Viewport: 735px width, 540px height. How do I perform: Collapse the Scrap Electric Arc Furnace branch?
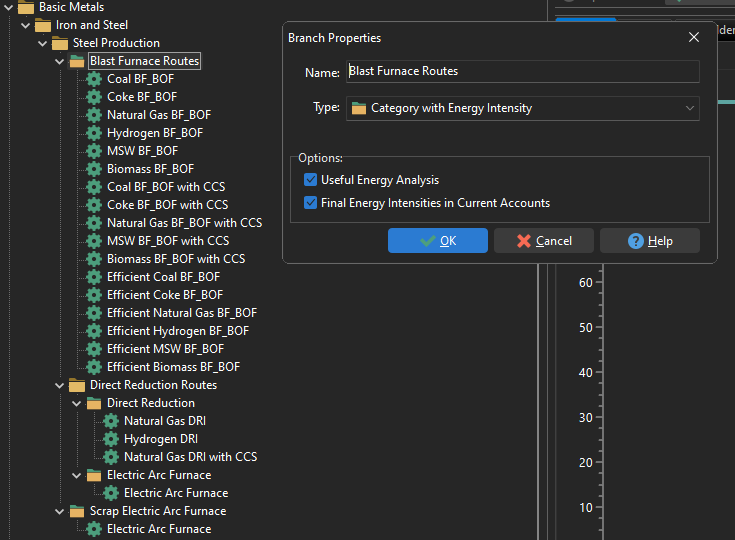pyautogui.click(x=60, y=511)
